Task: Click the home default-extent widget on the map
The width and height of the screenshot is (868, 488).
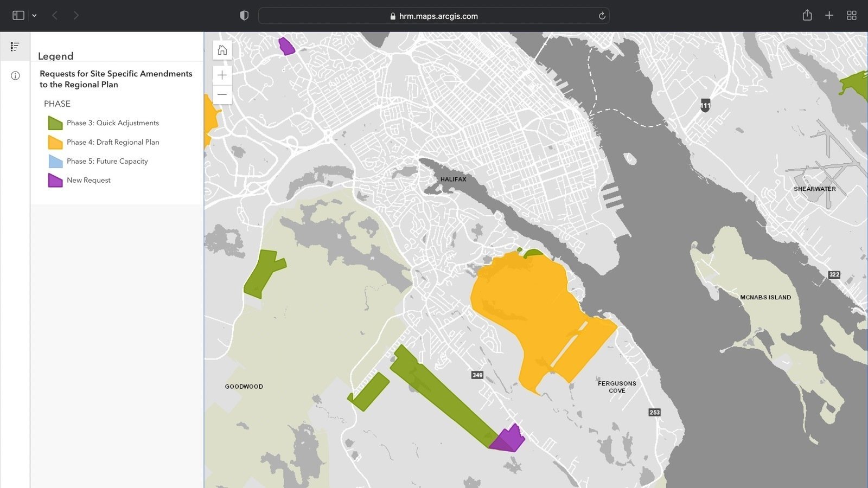Action: pyautogui.click(x=222, y=50)
